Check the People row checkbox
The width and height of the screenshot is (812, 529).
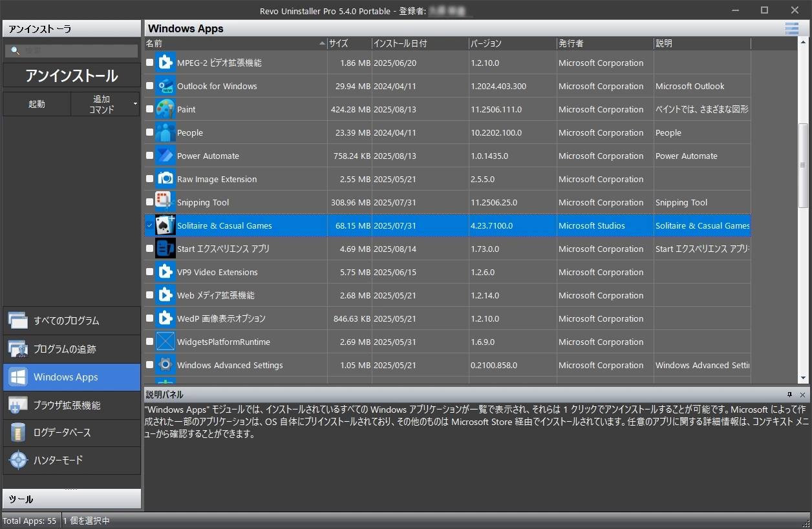click(150, 132)
